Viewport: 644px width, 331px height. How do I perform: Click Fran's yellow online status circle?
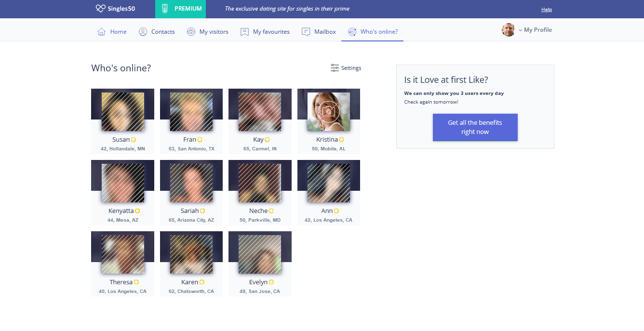pyautogui.click(x=200, y=140)
